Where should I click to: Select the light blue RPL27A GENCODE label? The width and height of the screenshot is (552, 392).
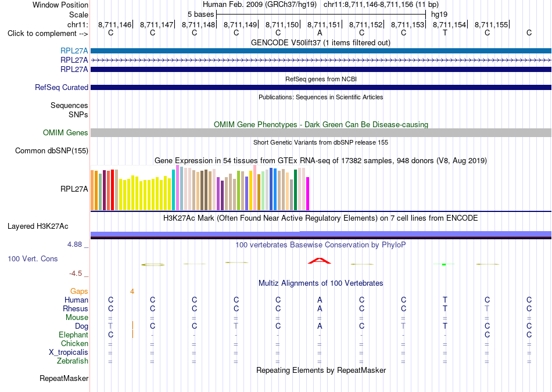74,51
